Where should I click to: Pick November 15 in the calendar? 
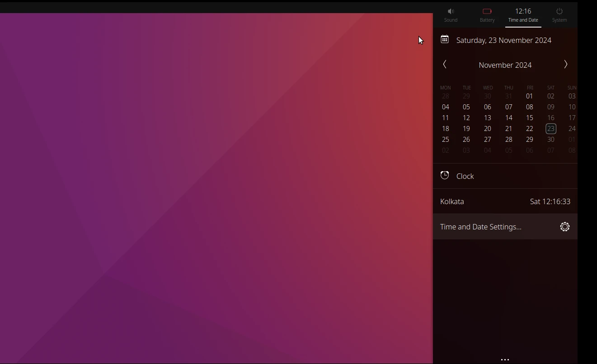point(529,118)
